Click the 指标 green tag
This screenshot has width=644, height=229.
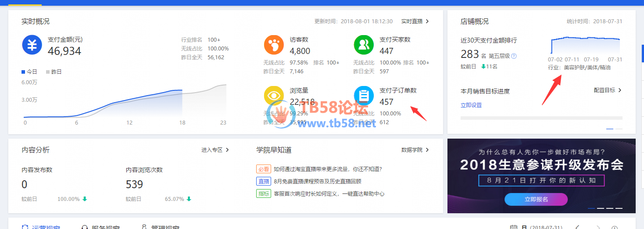263,193
